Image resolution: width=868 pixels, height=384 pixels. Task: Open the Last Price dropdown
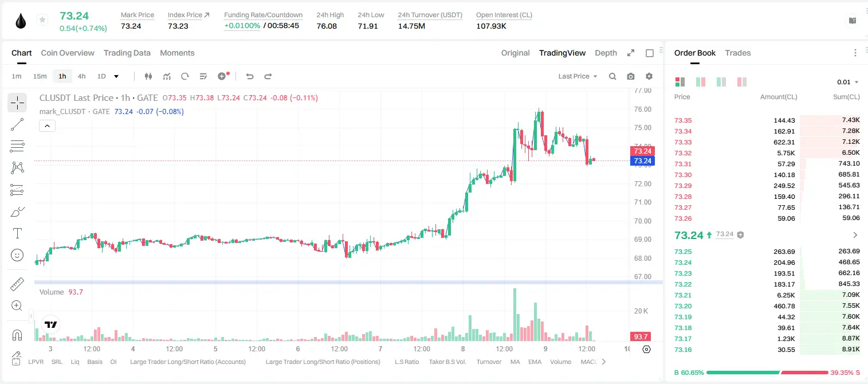click(x=578, y=76)
